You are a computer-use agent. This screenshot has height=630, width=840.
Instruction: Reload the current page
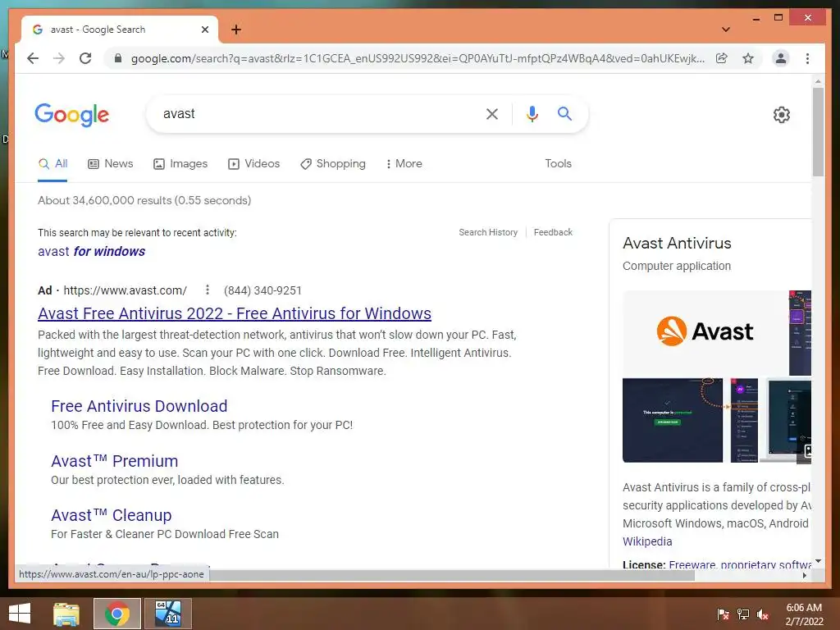coord(85,58)
